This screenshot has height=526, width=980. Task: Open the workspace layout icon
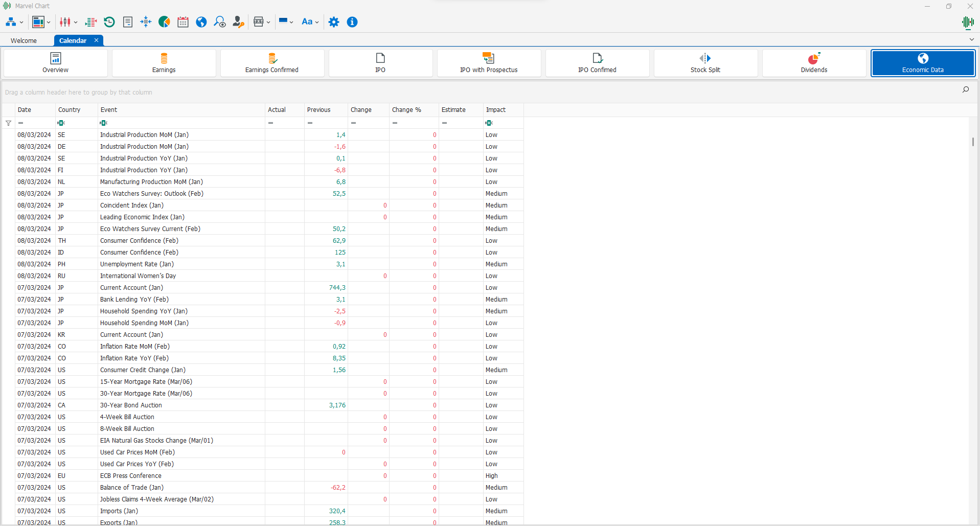pyautogui.click(x=38, y=22)
